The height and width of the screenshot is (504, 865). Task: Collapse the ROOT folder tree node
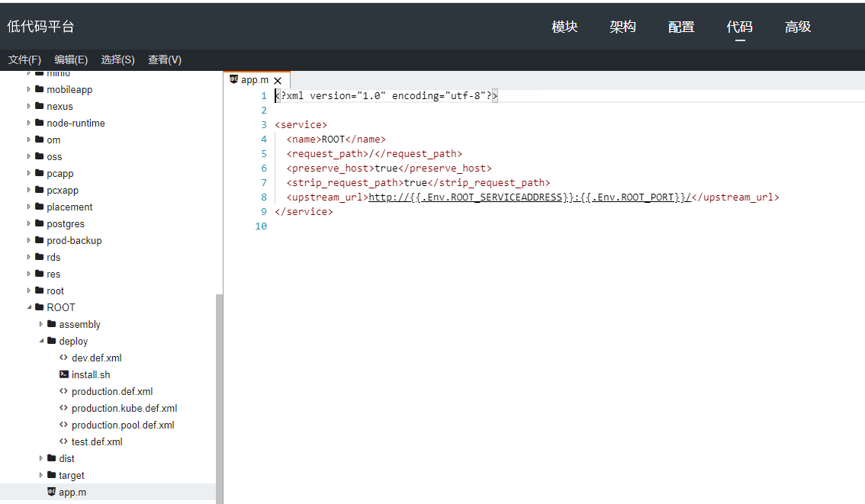click(29, 307)
